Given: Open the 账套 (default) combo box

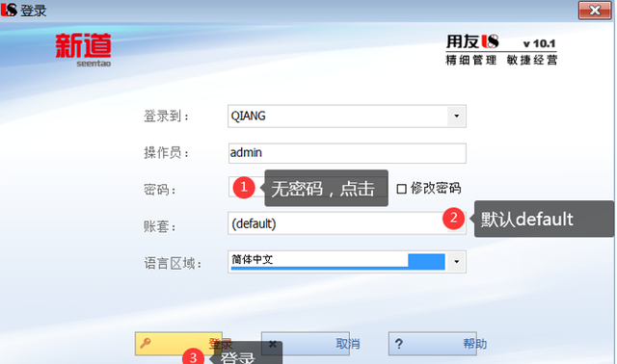Looking at the screenshot, I should 347,223.
